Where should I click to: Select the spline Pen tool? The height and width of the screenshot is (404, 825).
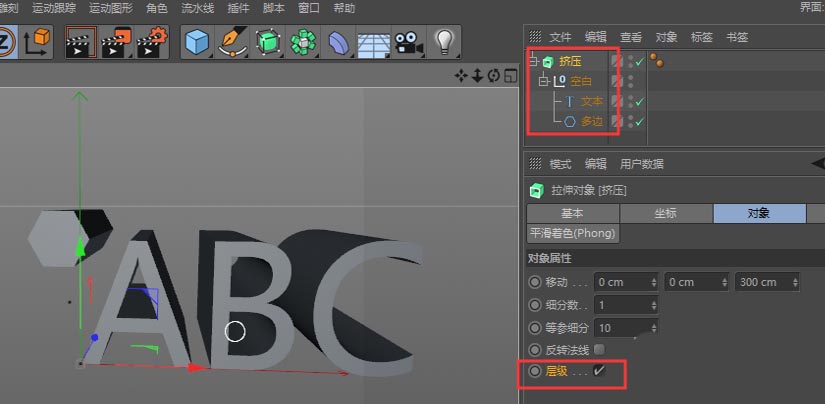[x=233, y=42]
